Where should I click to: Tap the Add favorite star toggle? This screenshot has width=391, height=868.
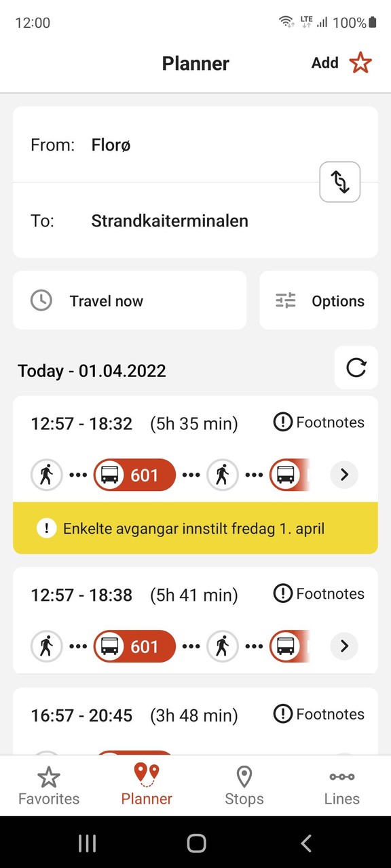(x=360, y=62)
